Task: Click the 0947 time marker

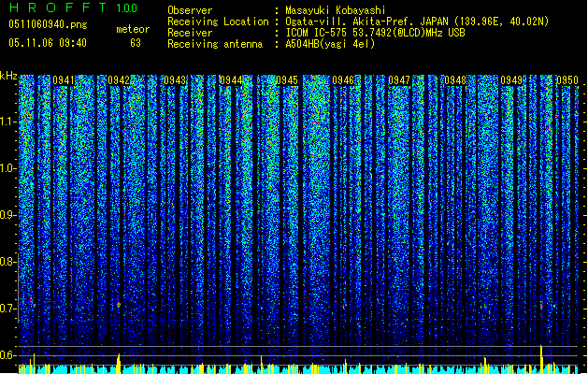Action: click(x=399, y=80)
